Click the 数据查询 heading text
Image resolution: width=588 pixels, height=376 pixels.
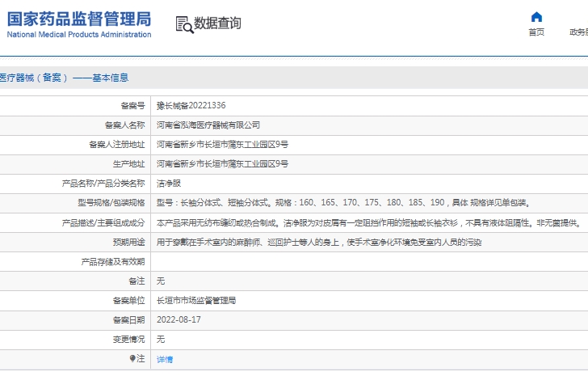217,23
